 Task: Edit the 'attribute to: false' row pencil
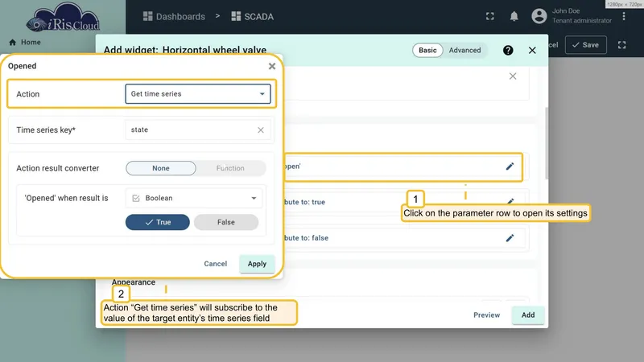point(510,238)
